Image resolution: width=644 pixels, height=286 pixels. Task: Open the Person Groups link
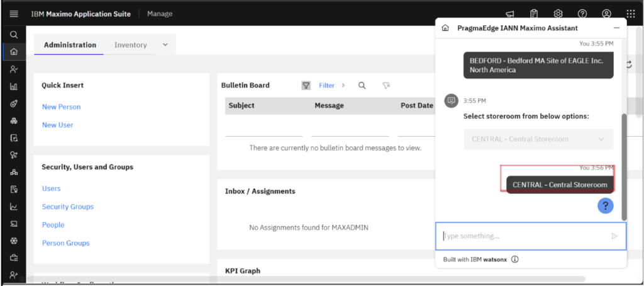pyautogui.click(x=65, y=243)
